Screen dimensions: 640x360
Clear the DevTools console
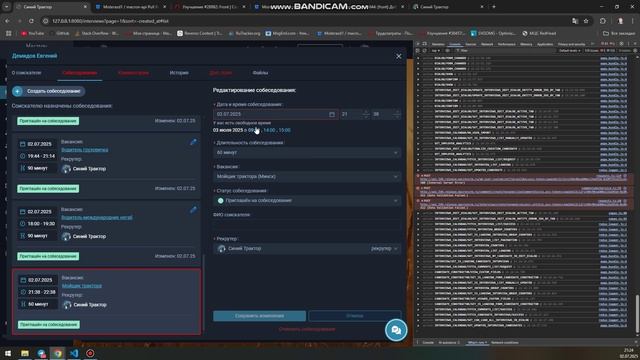pyautogui.click(x=424, y=51)
